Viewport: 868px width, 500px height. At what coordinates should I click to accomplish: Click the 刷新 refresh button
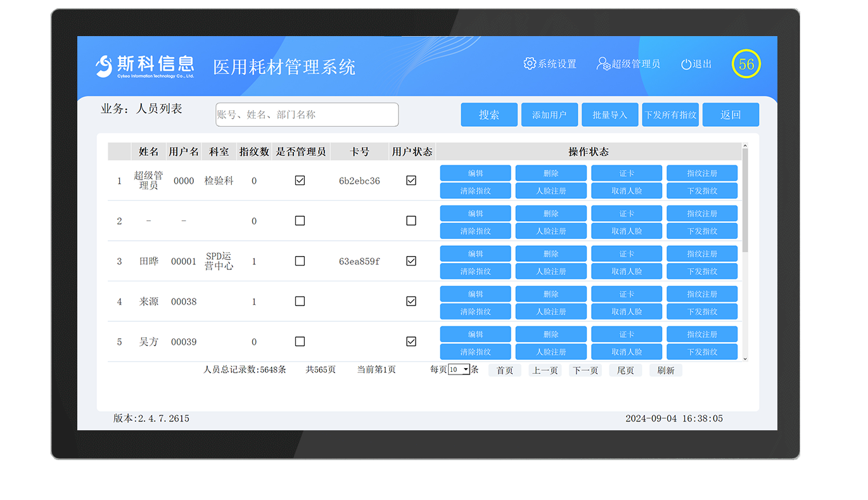click(665, 369)
